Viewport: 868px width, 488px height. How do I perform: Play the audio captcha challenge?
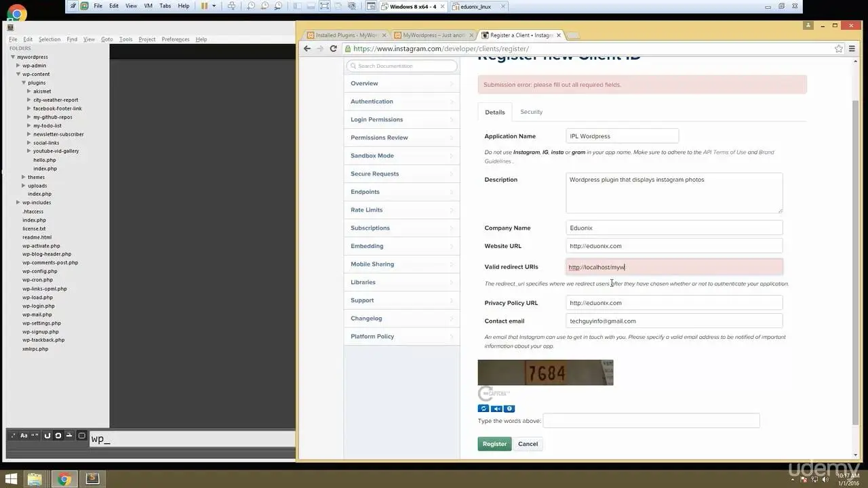[x=496, y=409]
